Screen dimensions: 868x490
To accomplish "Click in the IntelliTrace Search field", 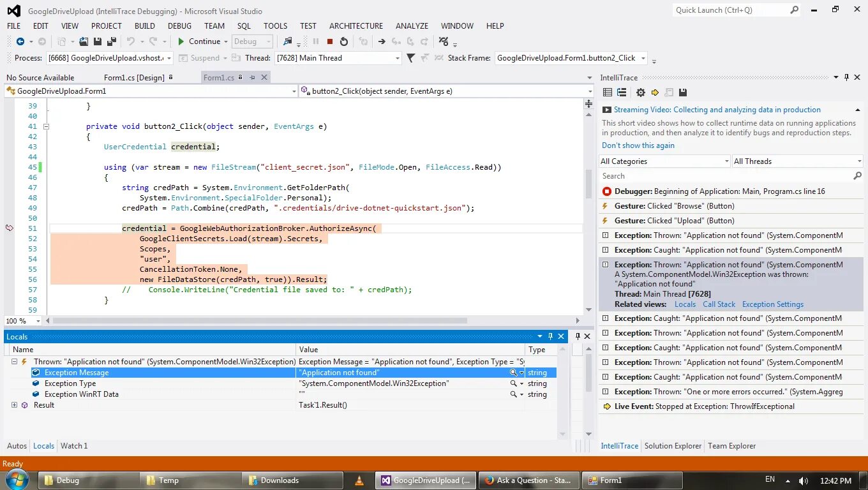I will point(725,175).
